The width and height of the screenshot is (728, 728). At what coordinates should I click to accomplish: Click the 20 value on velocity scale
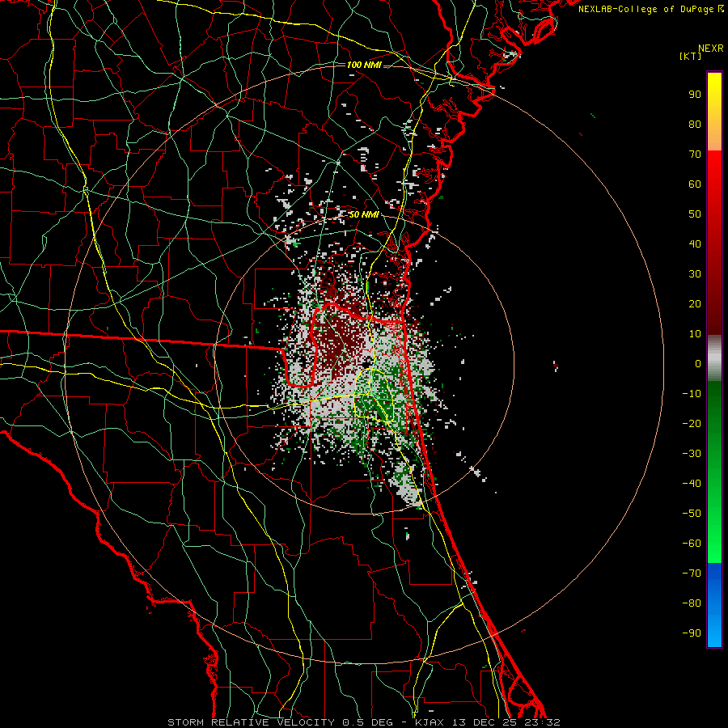pos(695,304)
